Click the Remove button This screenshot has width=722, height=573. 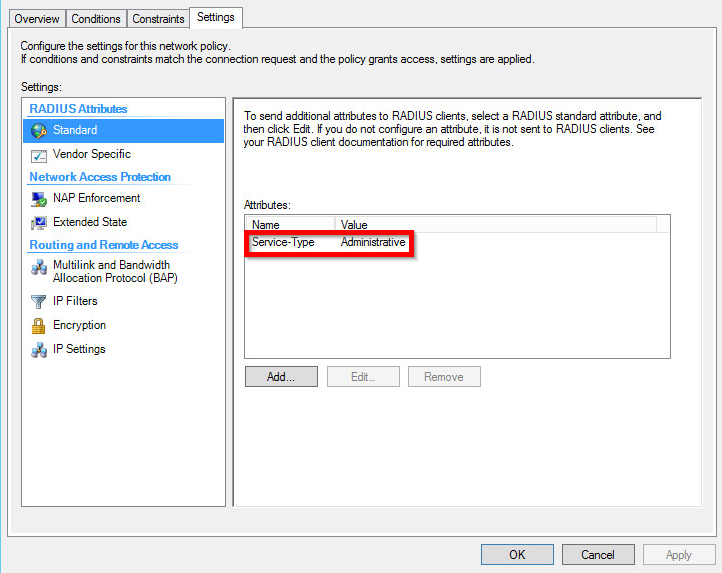pyautogui.click(x=444, y=377)
